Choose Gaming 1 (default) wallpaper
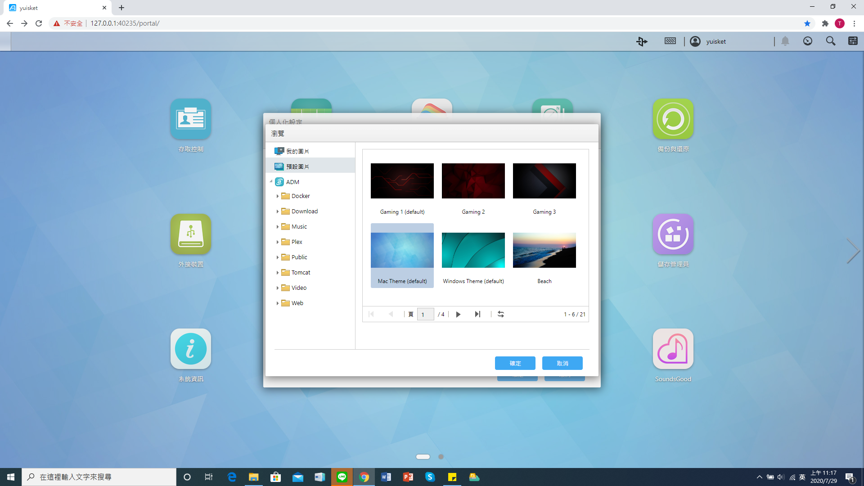The height and width of the screenshot is (486, 864). pyautogui.click(x=402, y=181)
